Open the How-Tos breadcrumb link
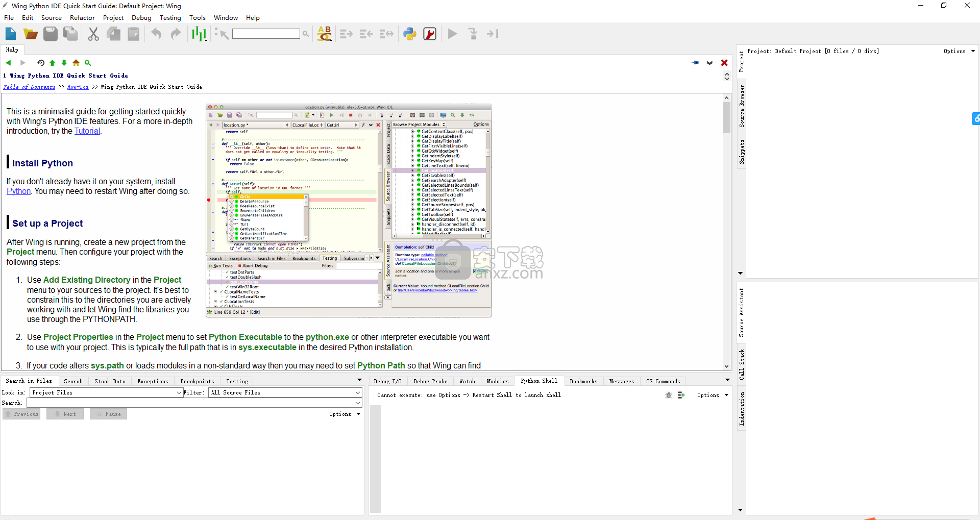The height and width of the screenshot is (520, 980). 78,87
